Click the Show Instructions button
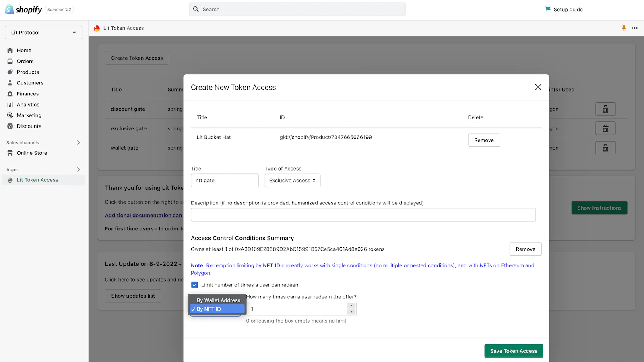The width and height of the screenshot is (644, 362). 599,208
